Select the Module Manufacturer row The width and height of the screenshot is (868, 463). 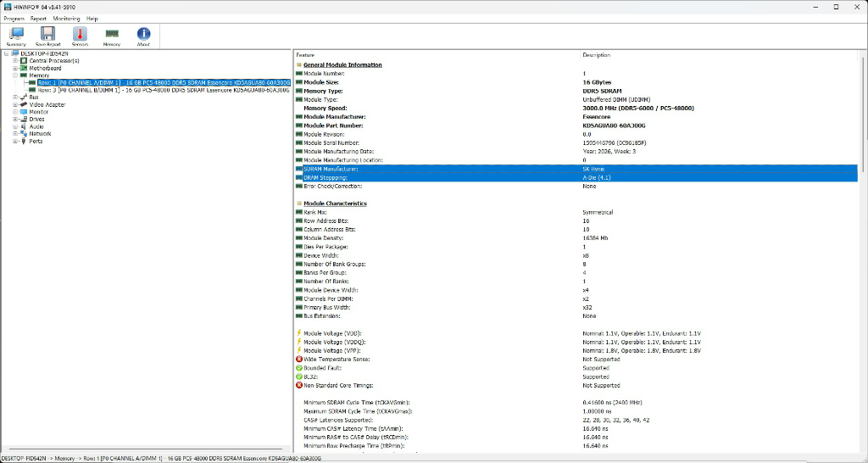tap(576, 117)
